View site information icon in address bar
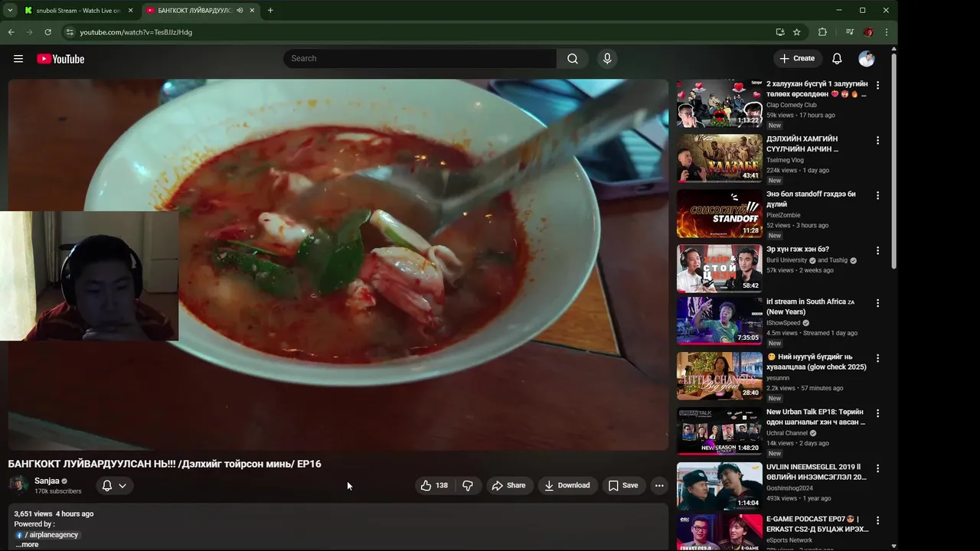Image resolution: width=980 pixels, height=551 pixels. point(70,32)
